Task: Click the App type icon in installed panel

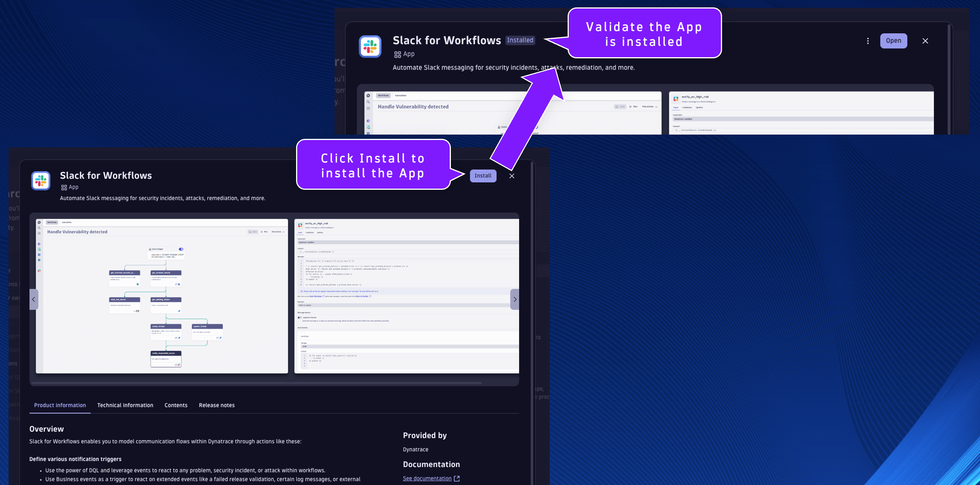Action: 397,54
